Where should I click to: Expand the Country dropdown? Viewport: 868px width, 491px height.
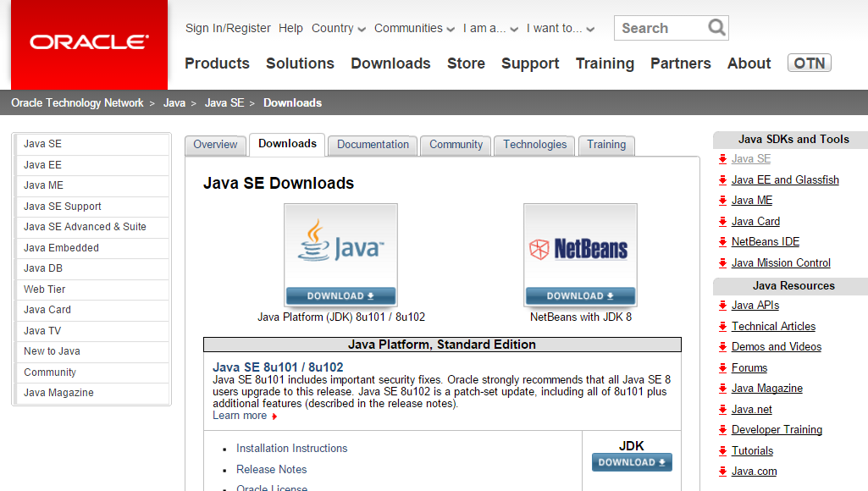338,28
